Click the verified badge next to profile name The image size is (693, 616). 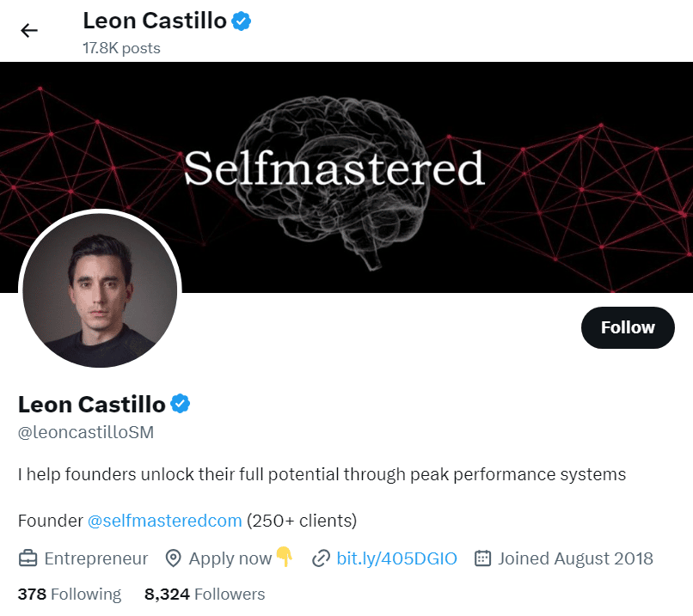click(x=181, y=404)
